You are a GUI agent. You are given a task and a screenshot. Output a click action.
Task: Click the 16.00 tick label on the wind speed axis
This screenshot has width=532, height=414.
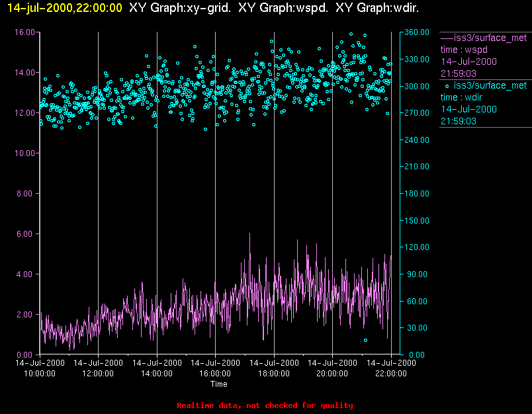(x=24, y=32)
